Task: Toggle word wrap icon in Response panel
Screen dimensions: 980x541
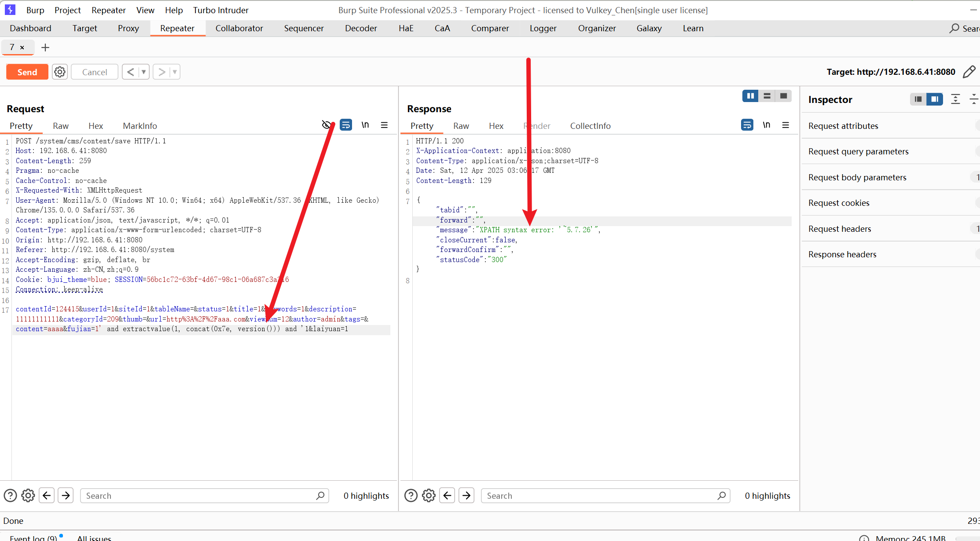Action: [x=747, y=125]
